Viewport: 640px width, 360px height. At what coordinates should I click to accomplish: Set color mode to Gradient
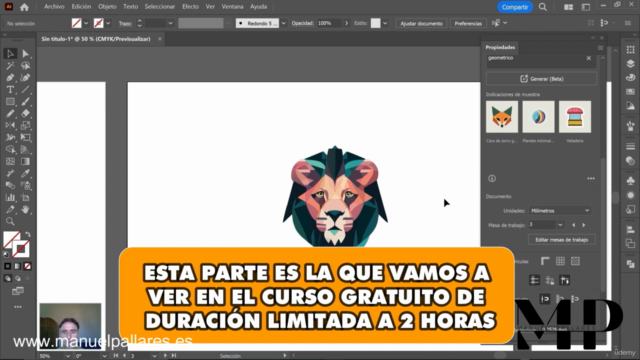18,266
